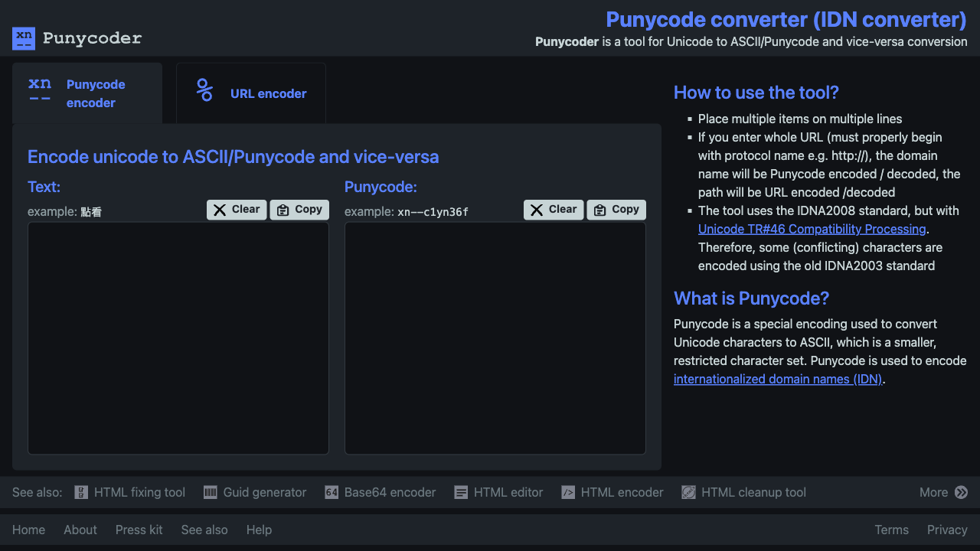Open the Terms footer link

[x=892, y=530]
